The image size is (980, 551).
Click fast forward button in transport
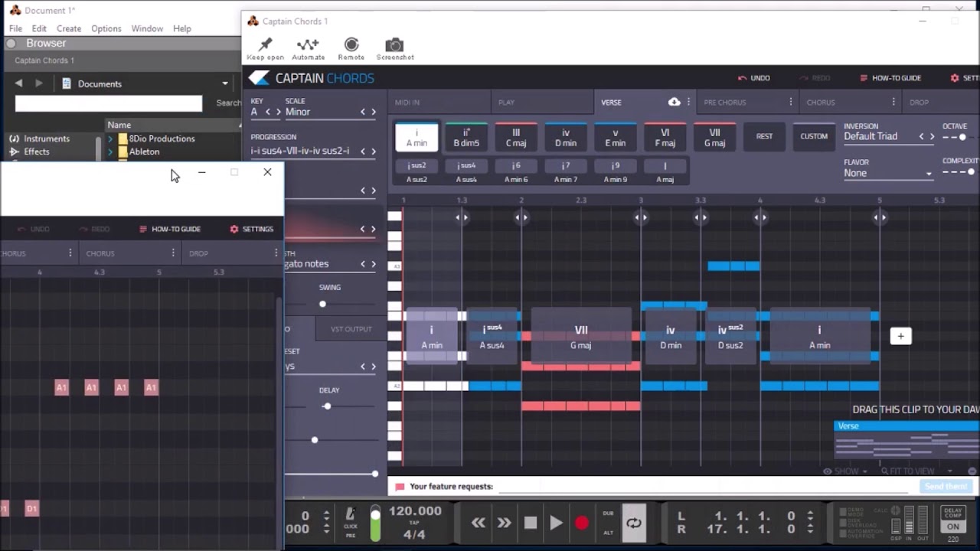click(x=504, y=523)
